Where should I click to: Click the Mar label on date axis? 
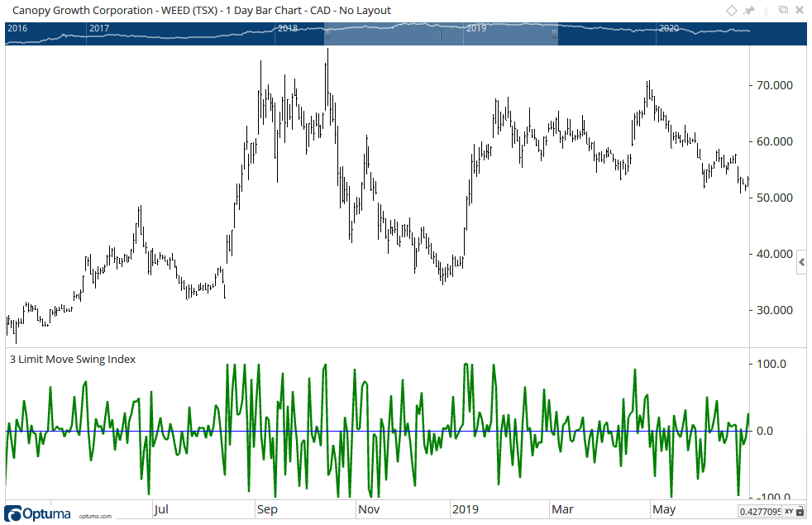tap(562, 509)
